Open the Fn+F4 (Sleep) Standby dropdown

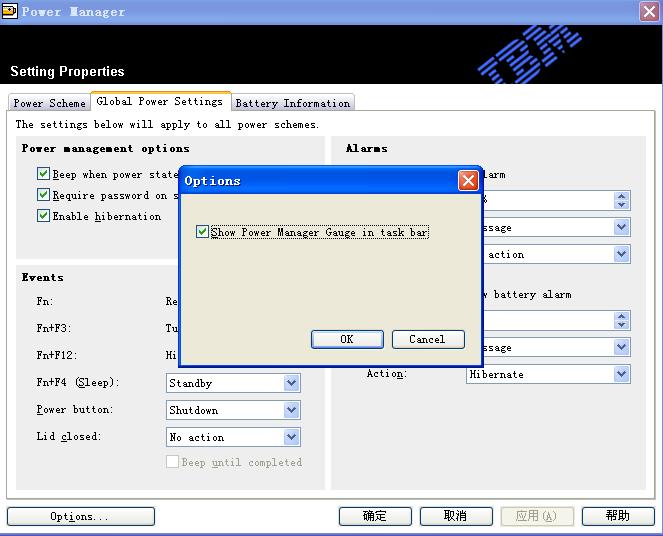coord(291,383)
